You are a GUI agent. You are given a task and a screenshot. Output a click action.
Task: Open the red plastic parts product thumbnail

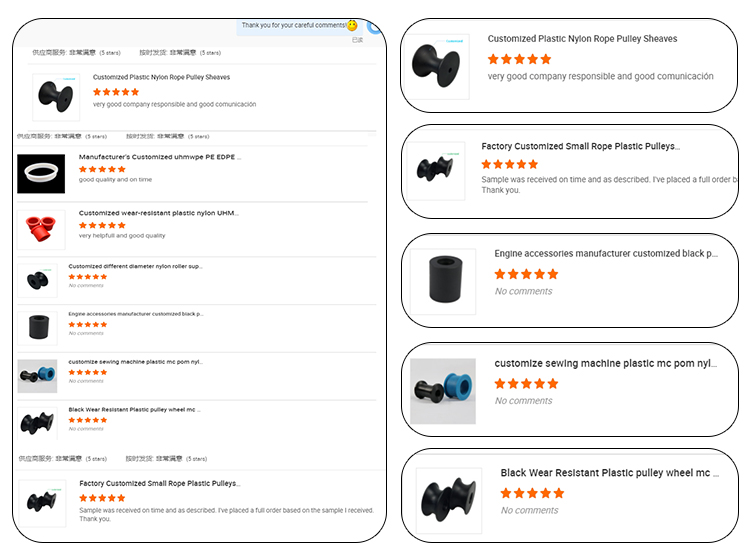tap(41, 229)
